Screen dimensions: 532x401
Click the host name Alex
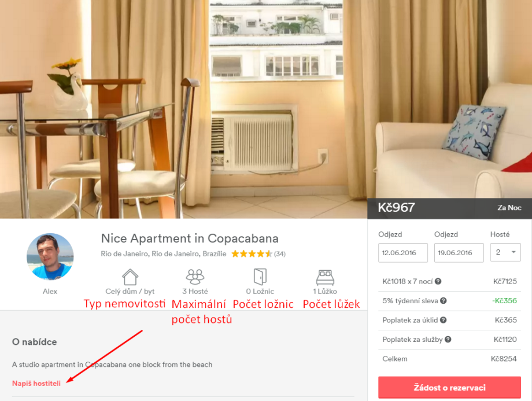[x=50, y=291]
